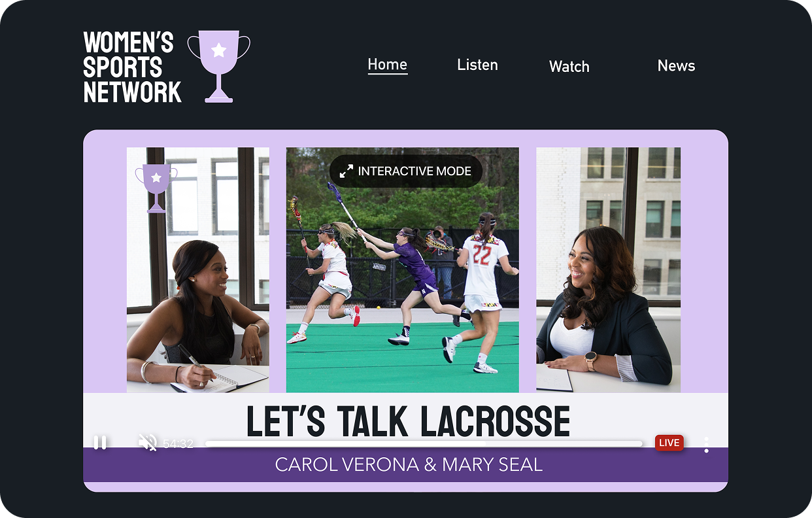Screen dimensions: 812x518
Task: Click the Carol Verona & Mary Seal caption
Action: (x=409, y=465)
